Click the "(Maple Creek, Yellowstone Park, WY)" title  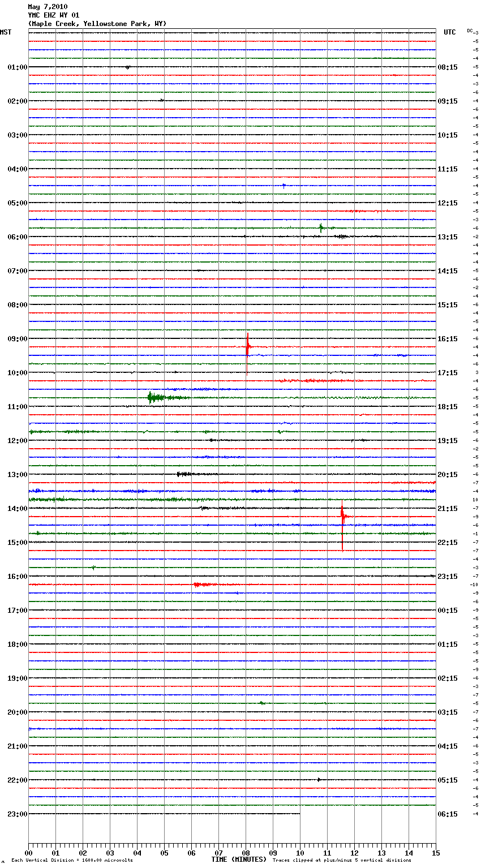[97, 24]
